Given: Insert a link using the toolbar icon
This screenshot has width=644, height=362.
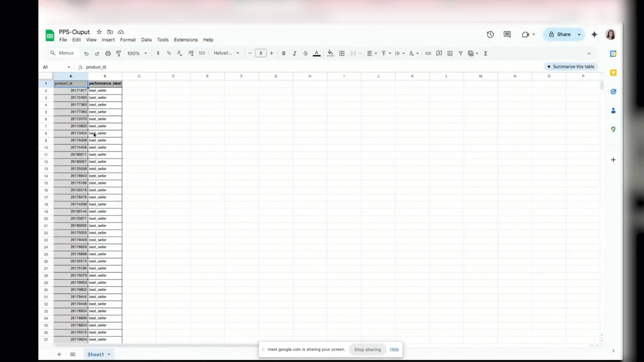Looking at the screenshot, I should [x=428, y=53].
